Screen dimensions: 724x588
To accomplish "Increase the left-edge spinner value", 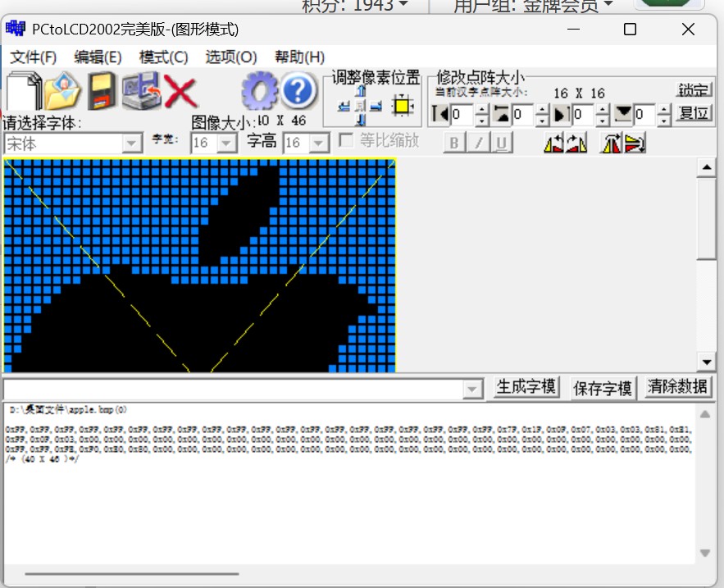I will pyautogui.click(x=481, y=109).
